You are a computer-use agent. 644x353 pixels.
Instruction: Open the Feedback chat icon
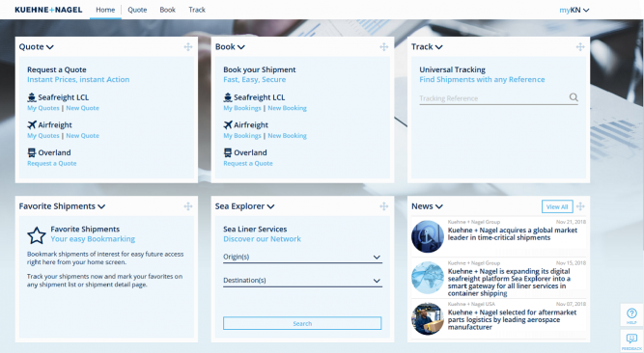coord(631,340)
